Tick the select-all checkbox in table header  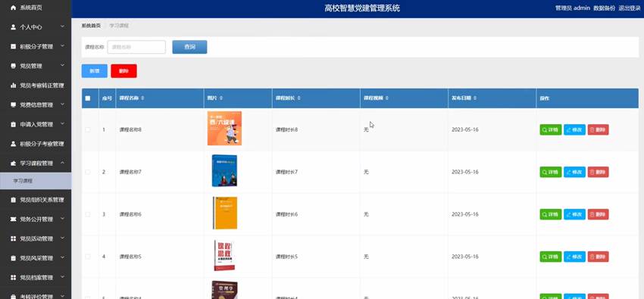tap(87, 98)
